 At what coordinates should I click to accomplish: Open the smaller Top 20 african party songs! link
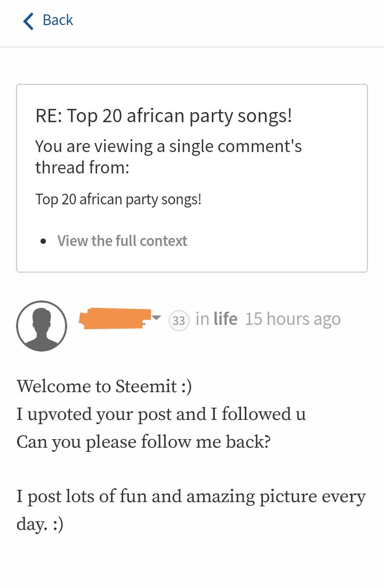(118, 200)
